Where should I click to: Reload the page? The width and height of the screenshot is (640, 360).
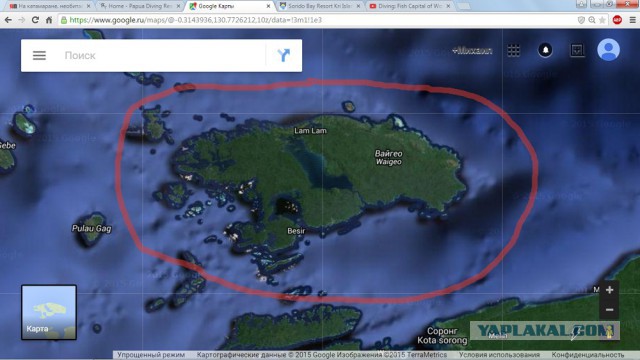click(x=35, y=20)
